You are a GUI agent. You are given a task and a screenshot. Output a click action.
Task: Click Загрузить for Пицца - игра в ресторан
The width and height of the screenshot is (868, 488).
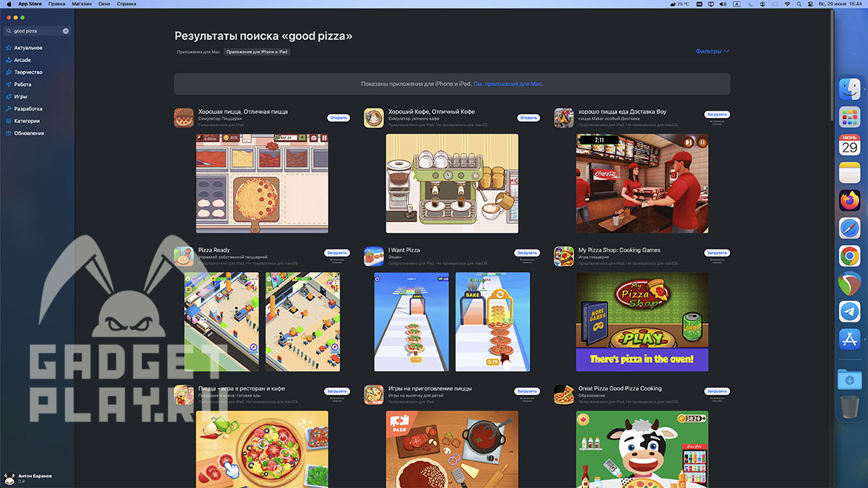click(337, 391)
